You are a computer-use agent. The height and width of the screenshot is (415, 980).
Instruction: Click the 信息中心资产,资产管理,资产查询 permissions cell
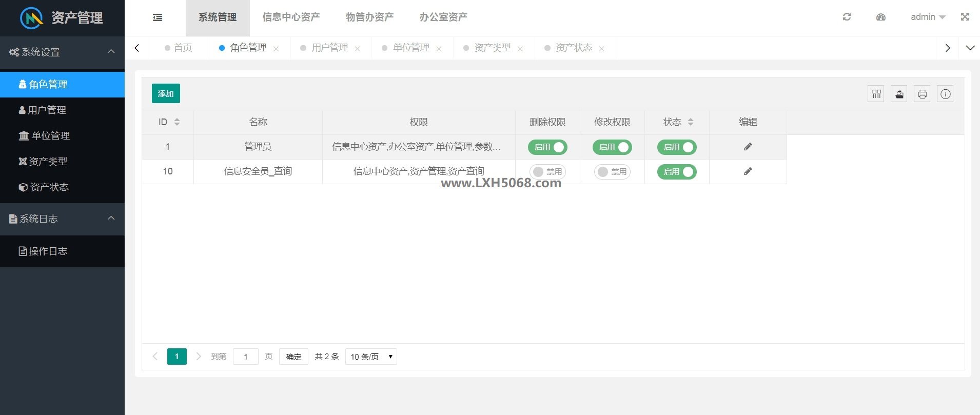tap(419, 171)
